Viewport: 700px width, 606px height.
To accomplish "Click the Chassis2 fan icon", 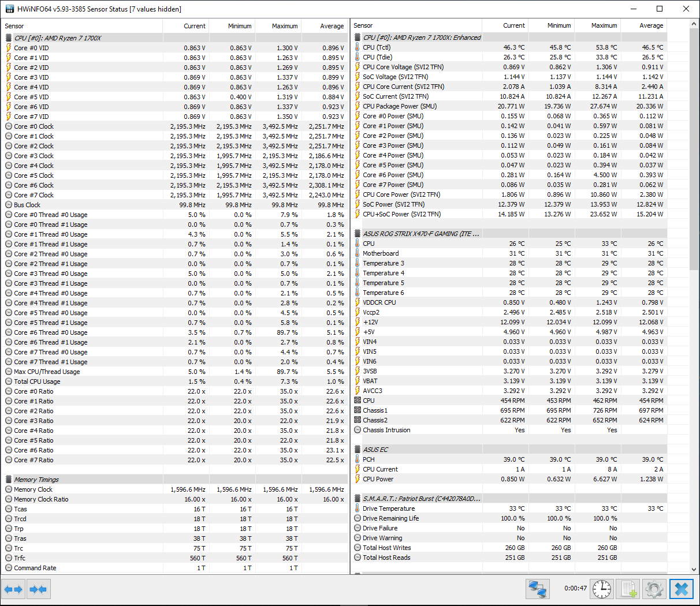I will pos(358,420).
